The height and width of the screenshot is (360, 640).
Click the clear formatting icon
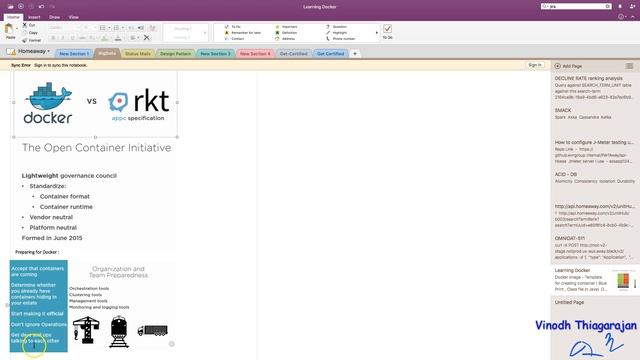(153, 28)
